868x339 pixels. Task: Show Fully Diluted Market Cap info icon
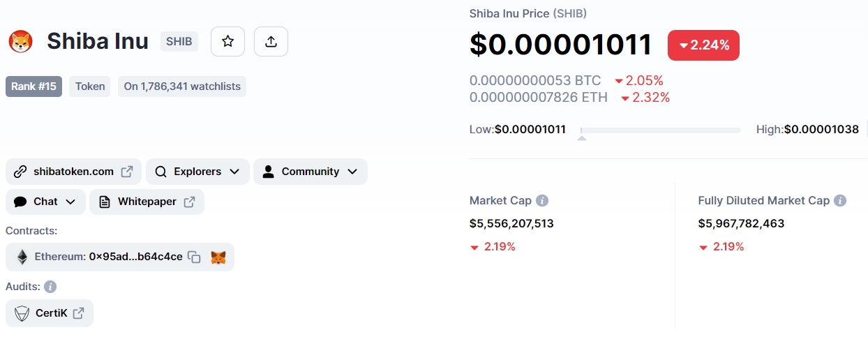pyautogui.click(x=840, y=201)
